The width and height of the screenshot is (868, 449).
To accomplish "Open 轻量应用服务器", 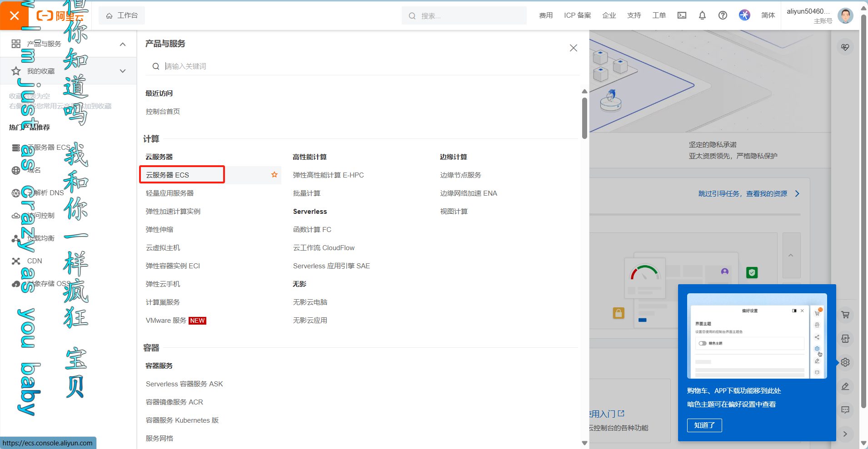I will [170, 193].
